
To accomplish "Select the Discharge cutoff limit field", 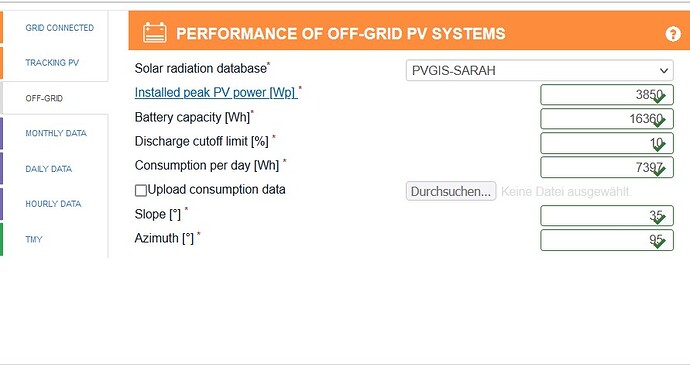I will tap(607, 143).
